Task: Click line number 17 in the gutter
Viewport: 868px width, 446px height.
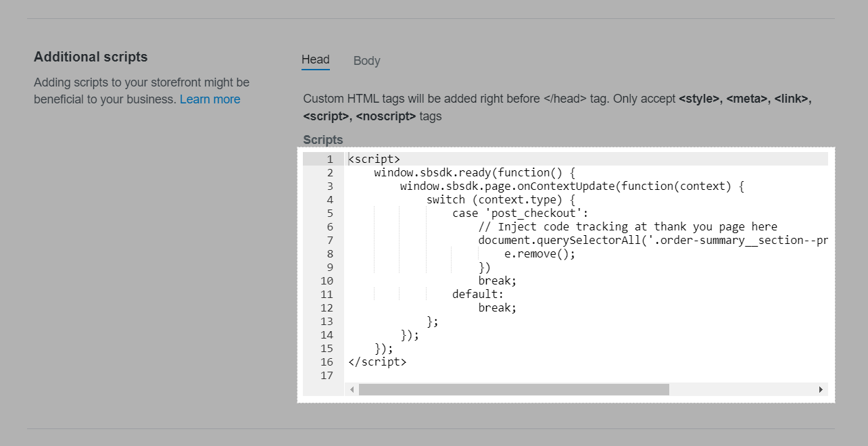Action: click(327, 376)
